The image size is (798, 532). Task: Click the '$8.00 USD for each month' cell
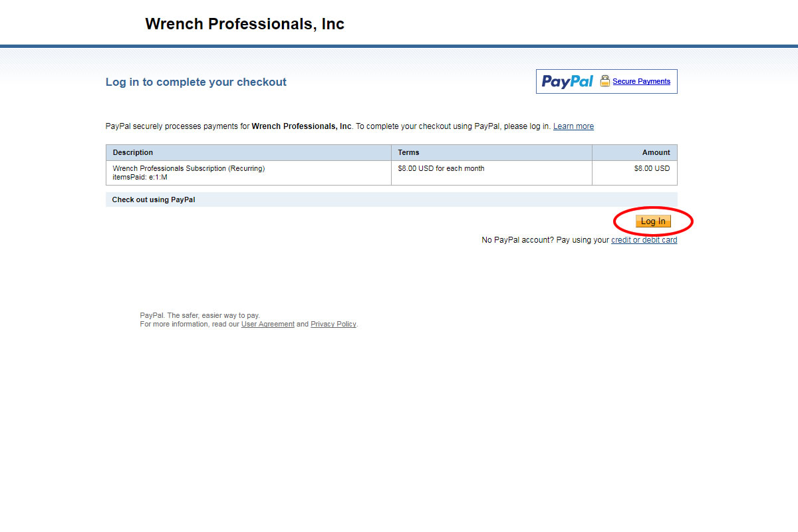click(491, 173)
